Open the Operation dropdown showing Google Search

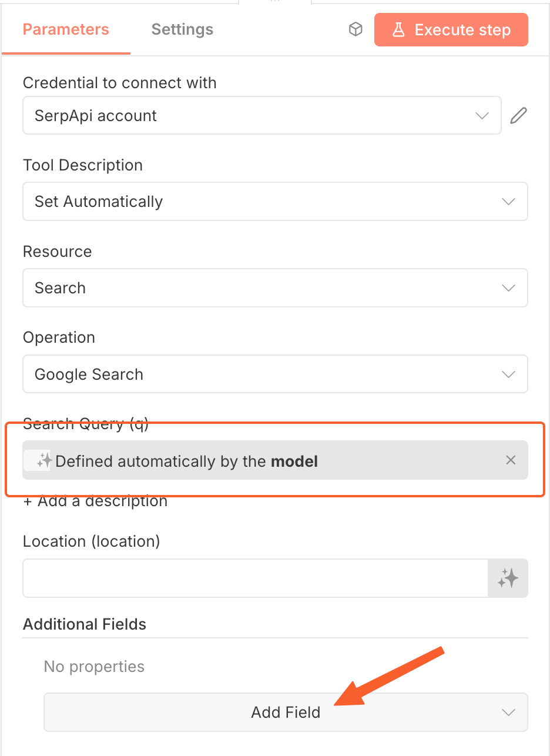coord(275,374)
